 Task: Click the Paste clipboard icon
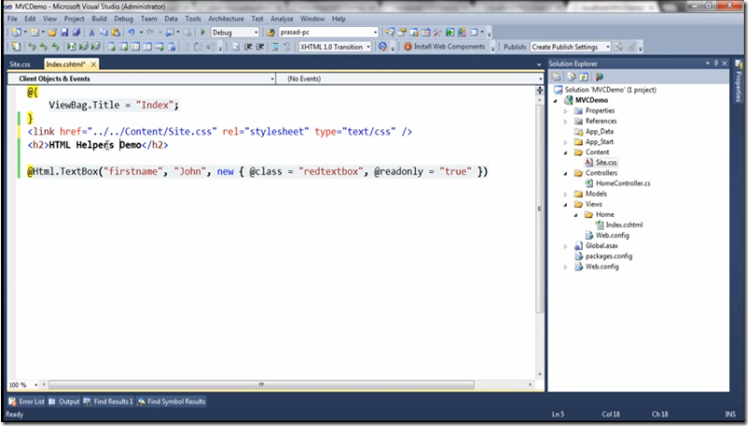[x=115, y=32]
